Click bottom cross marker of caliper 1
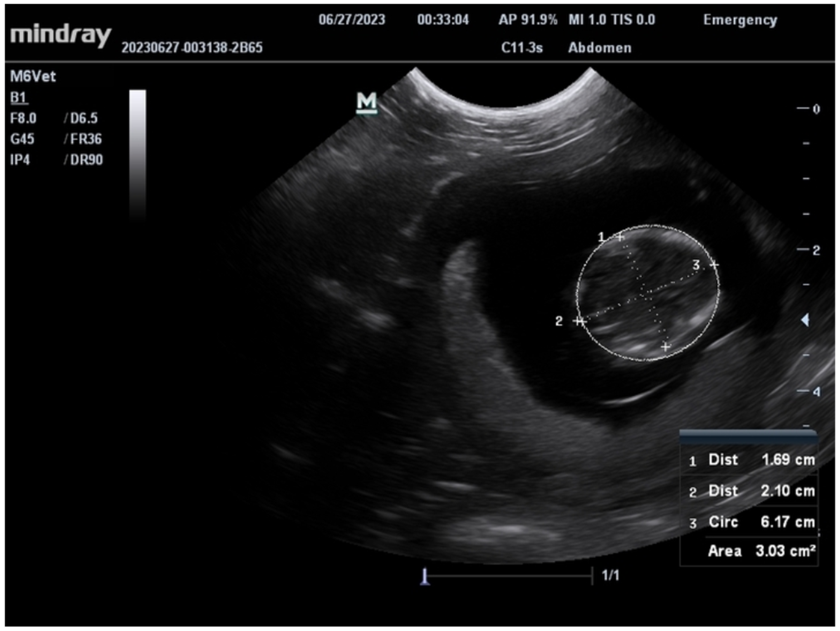Screen dimensions: 840x631 665,347
